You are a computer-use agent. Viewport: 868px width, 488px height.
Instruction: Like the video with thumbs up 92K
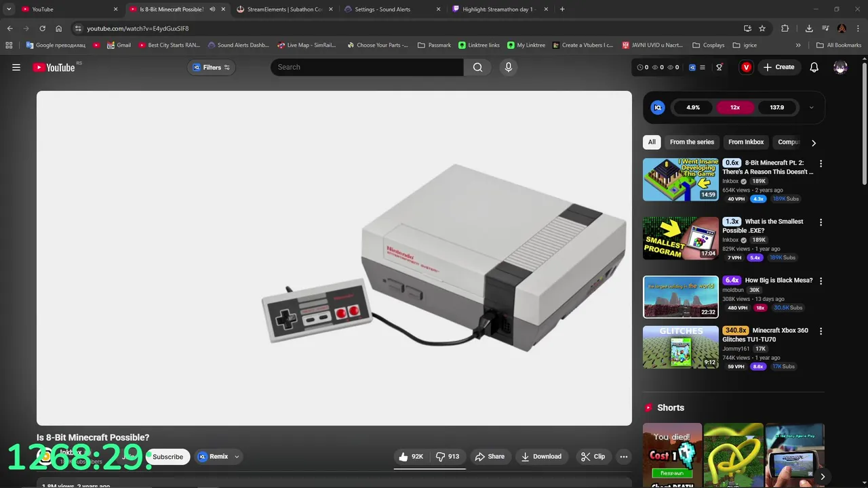412,457
